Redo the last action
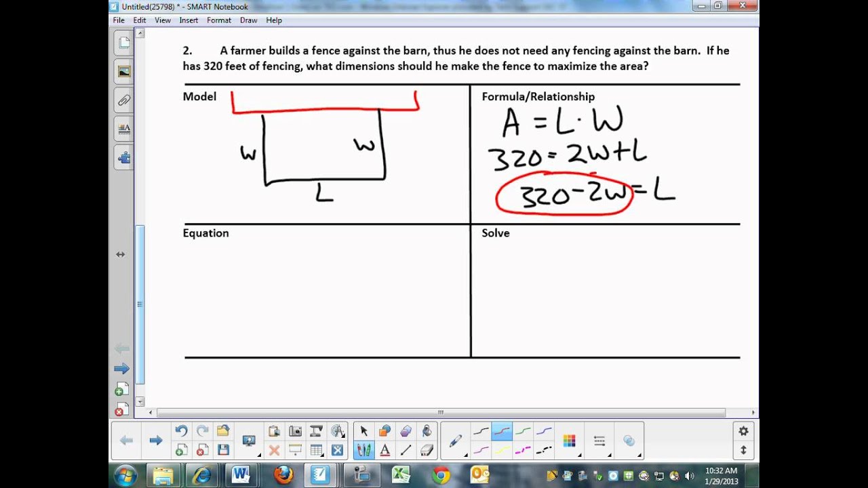Viewport: 868px width, 488px height. [202, 431]
